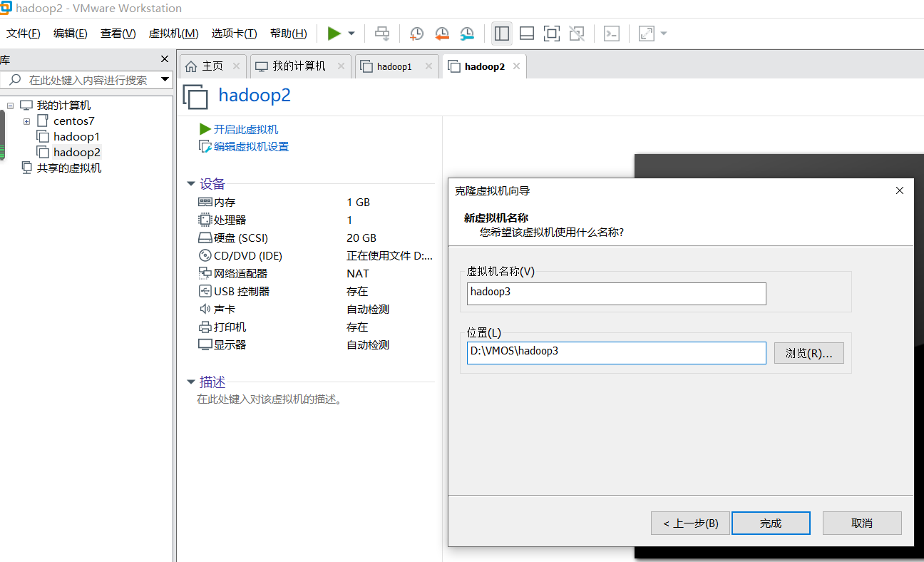Click the NAT network value
Viewport: 924px width, 562px height.
click(358, 274)
